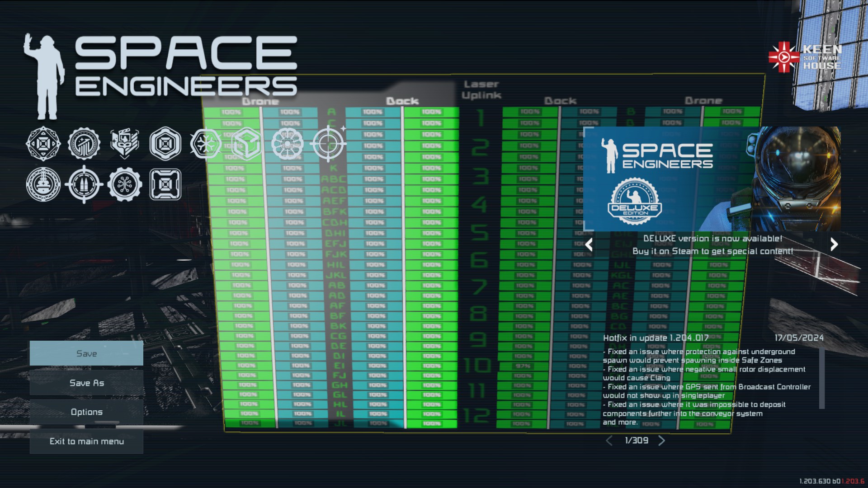Click the ship-in-circle DLC badge
The image size is (868, 488).
43,184
